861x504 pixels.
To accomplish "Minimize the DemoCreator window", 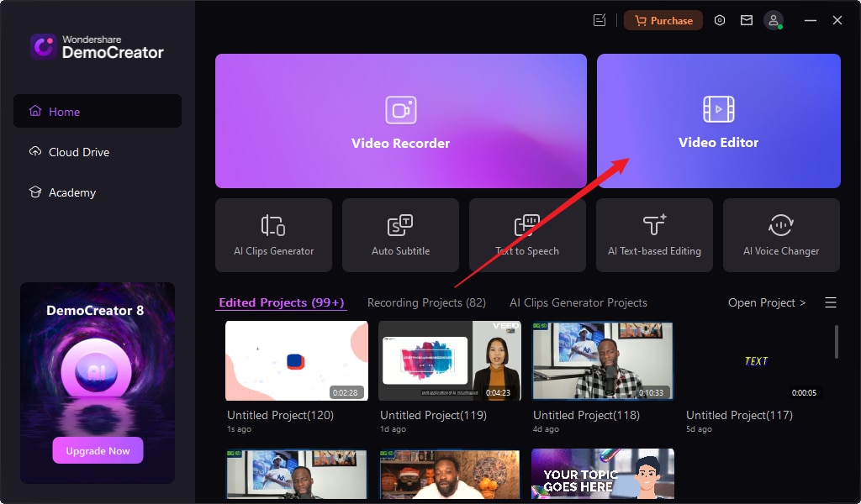I will 810,20.
